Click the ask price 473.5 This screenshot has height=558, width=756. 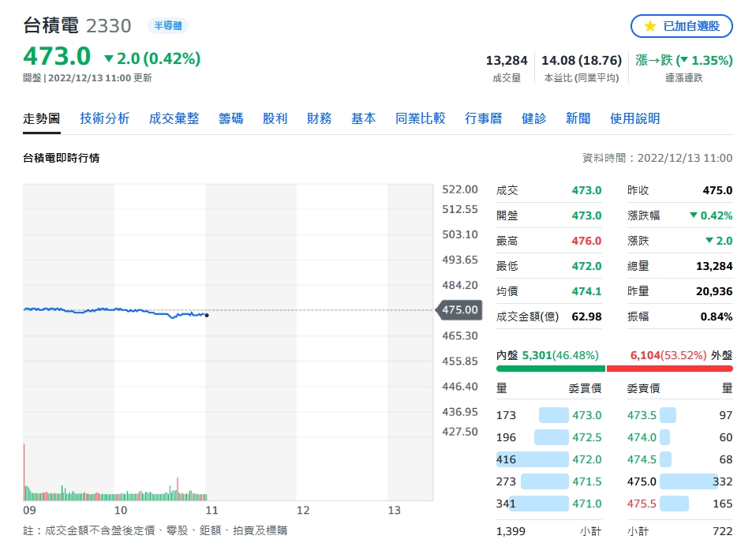pos(642,415)
